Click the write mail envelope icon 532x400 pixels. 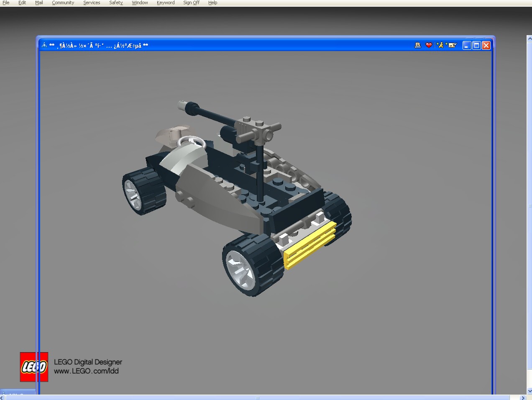[452, 45]
